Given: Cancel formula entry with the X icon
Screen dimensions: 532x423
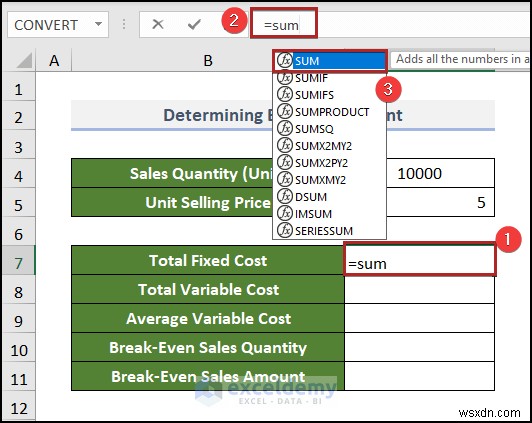Looking at the screenshot, I should pyautogui.click(x=158, y=24).
